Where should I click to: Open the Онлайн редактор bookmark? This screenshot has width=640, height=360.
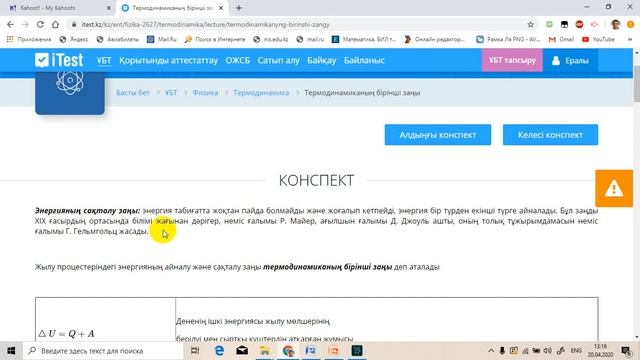tap(434, 39)
